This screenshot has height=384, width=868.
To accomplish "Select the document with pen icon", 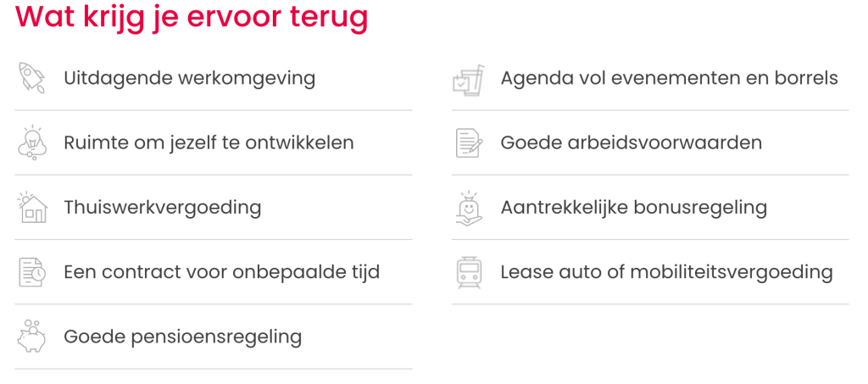I will click(x=469, y=142).
